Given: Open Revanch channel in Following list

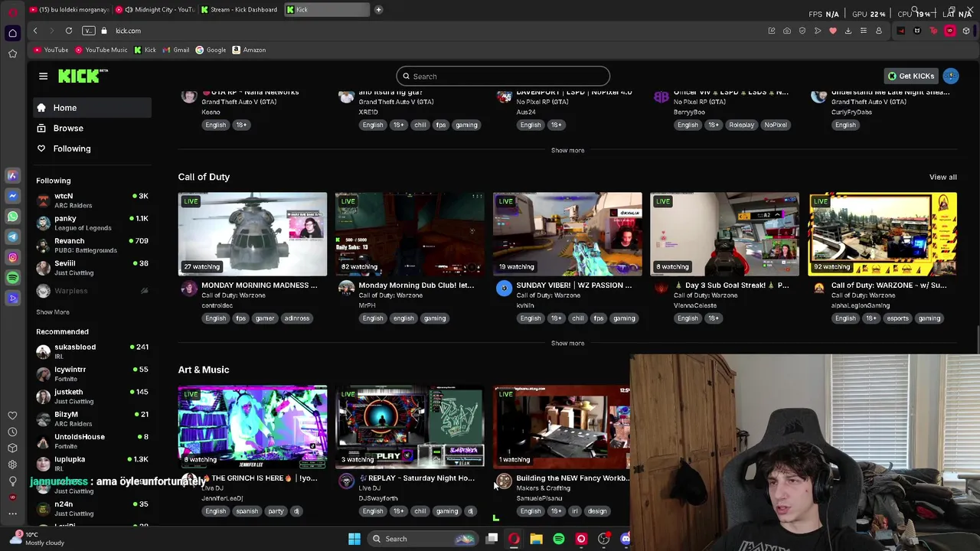Looking at the screenshot, I should click(92, 245).
